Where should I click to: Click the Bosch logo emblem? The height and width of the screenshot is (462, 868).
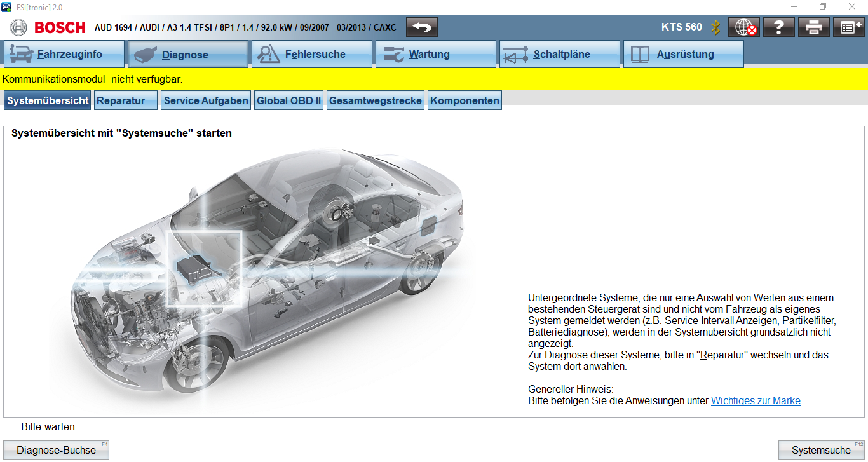19,27
